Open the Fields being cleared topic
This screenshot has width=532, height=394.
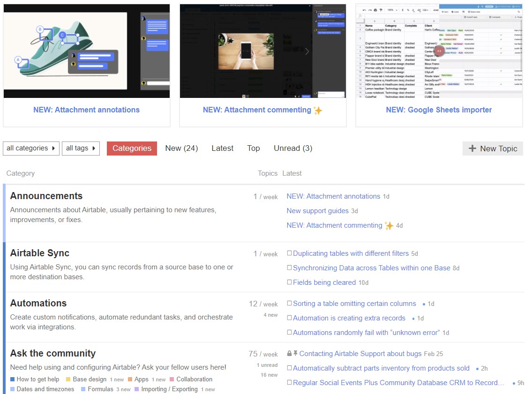pos(324,282)
